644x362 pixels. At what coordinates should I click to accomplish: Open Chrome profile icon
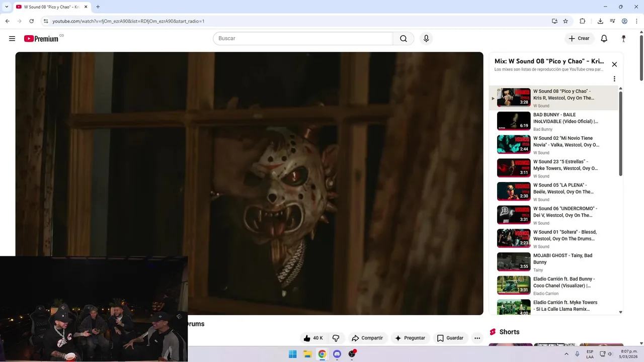624,21
